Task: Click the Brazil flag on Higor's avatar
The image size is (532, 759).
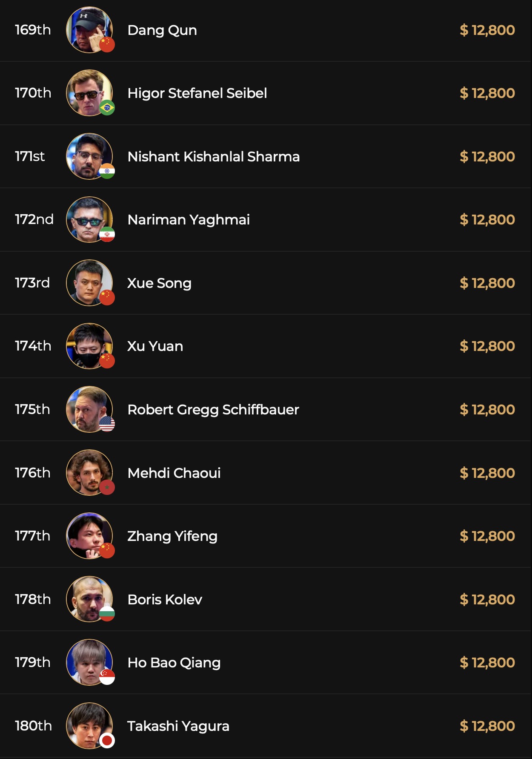Action: (x=107, y=108)
